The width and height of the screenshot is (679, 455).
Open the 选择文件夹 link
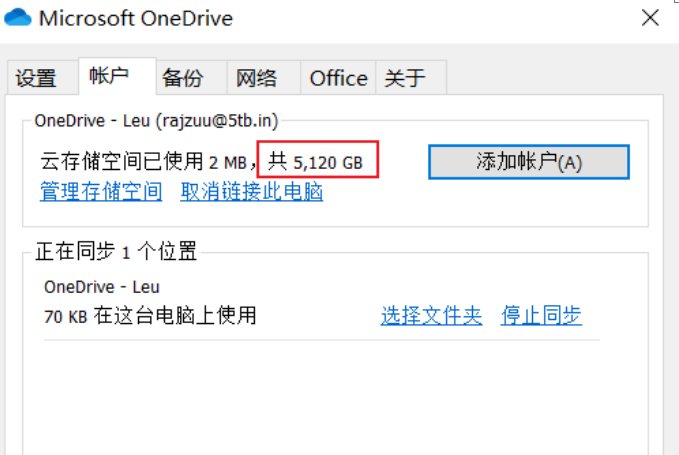point(431,315)
